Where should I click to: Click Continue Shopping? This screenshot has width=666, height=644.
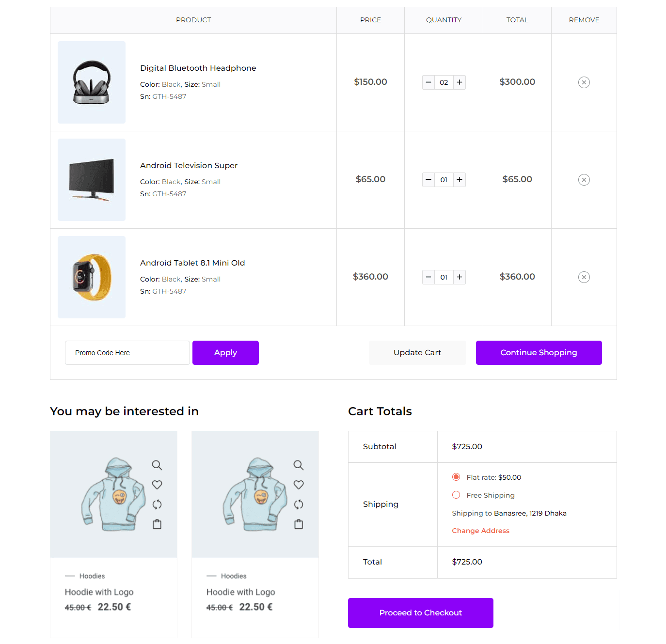pyautogui.click(x=539, y=352)
